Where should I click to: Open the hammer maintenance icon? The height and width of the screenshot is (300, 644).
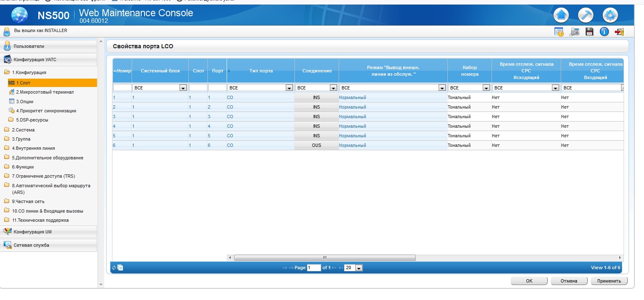(x=586, y=15)
